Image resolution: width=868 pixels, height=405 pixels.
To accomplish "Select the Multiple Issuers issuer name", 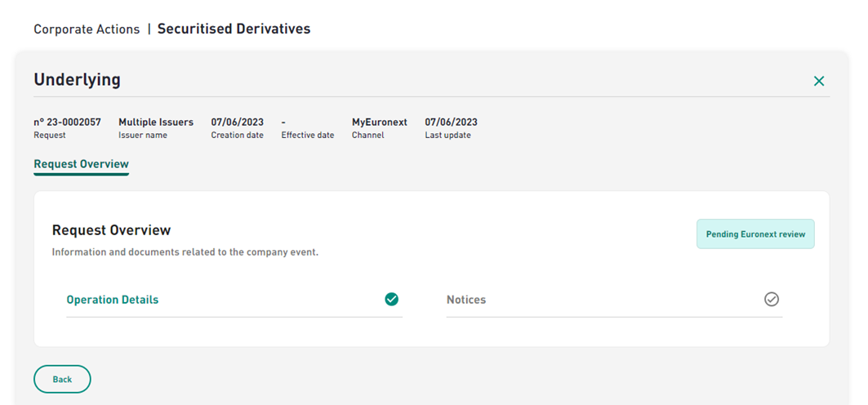I will click(156, 122).
